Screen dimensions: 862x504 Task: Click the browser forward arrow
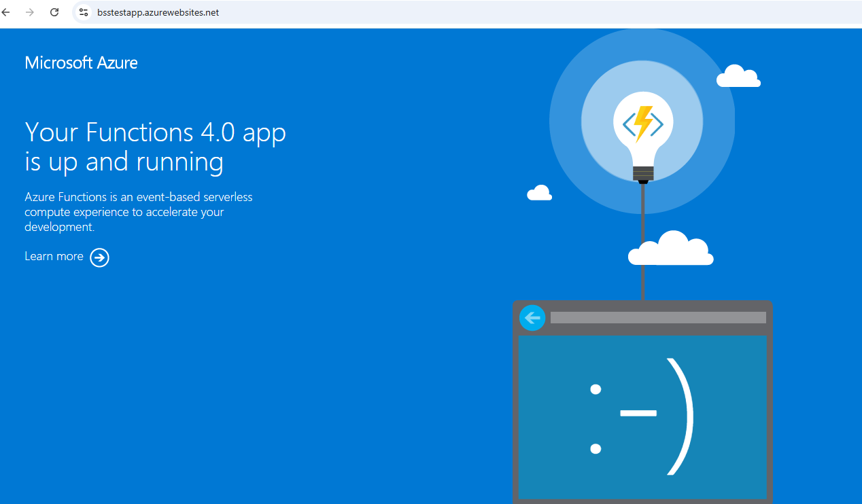29,12
